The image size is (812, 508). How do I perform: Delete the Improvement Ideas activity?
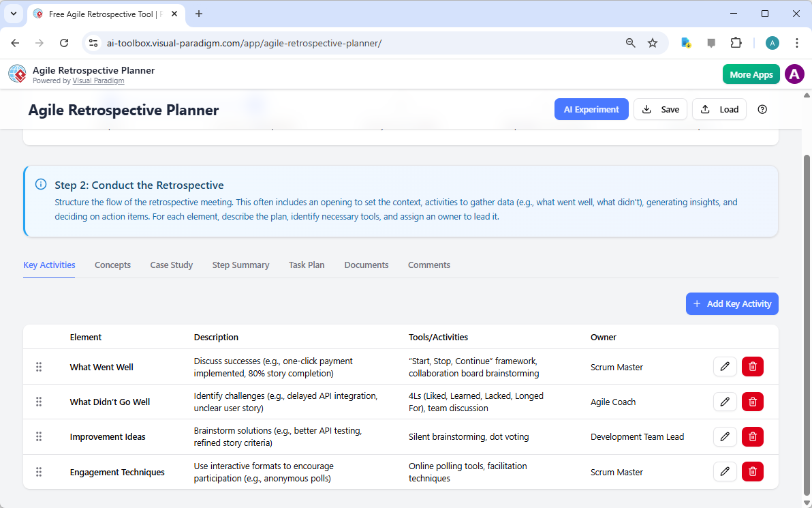pyautogui.click(x=752, y=436)
